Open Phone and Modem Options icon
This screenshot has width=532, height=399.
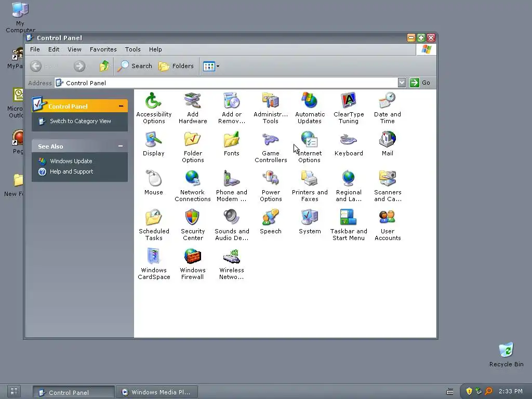pos(232,186)
